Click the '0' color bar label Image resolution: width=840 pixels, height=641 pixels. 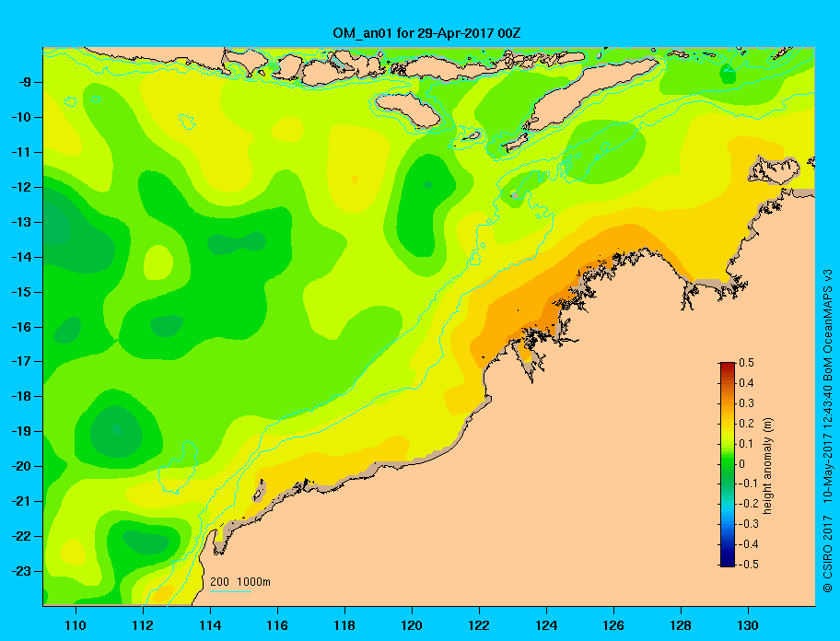(x=741, y=464)
